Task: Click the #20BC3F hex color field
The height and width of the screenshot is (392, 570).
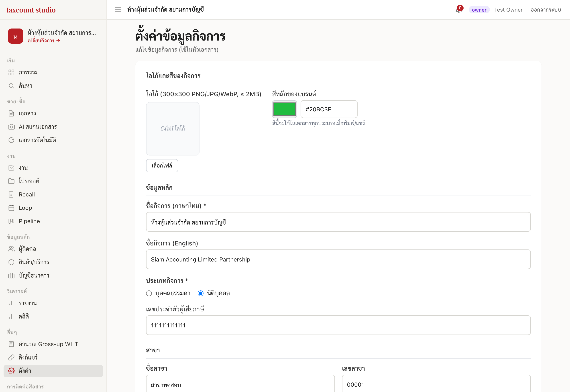Action: [329, 109]
